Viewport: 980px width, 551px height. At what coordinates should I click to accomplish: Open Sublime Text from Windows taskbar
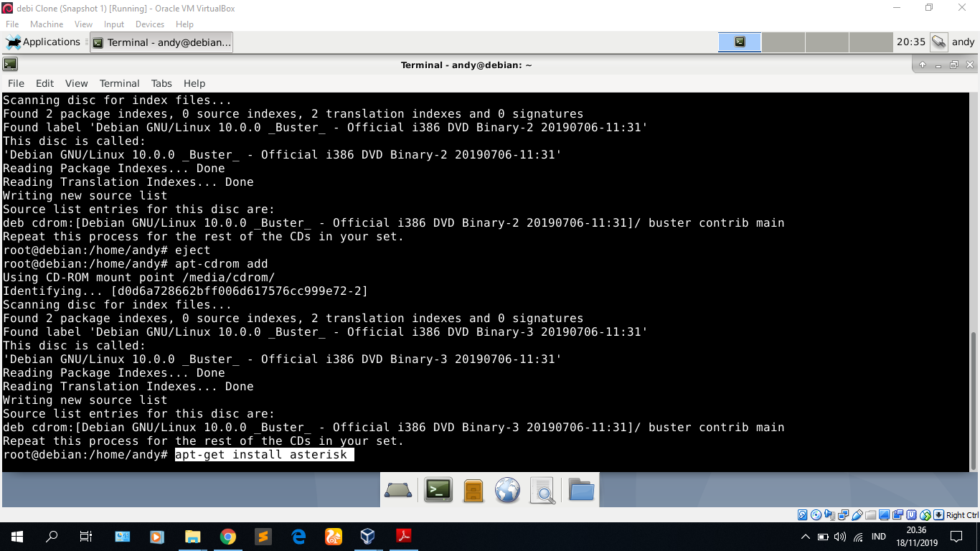[x=263, y=537]
